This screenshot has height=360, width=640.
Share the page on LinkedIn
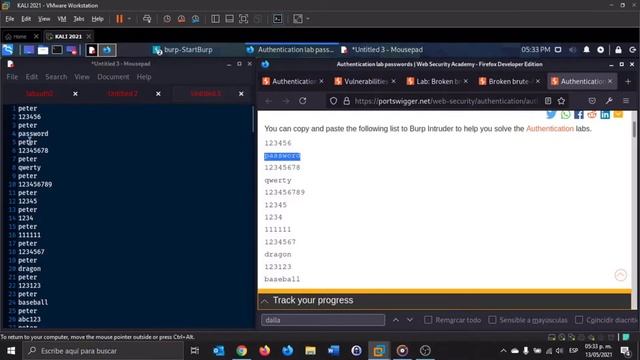click(605, 115)
